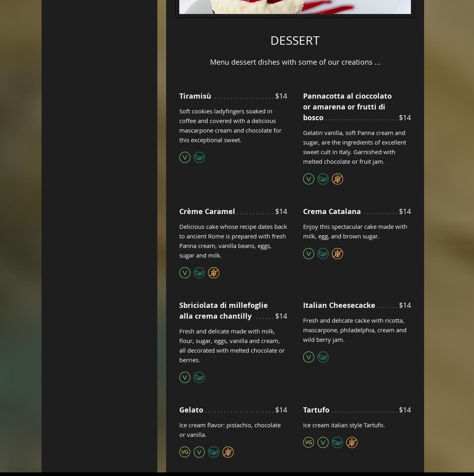
Task: Click the VG vegan icon under Gelato
Action: coord(184,452)
